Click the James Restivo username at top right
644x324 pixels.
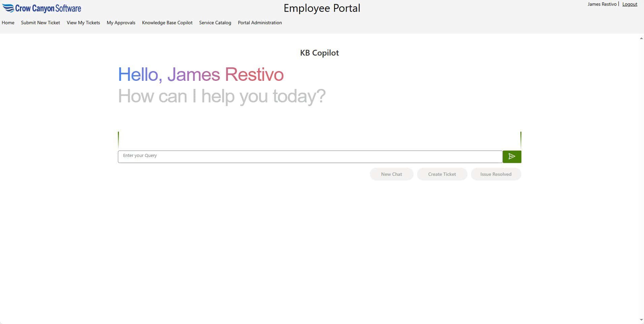pyautogui.click(x=602, y=4)
